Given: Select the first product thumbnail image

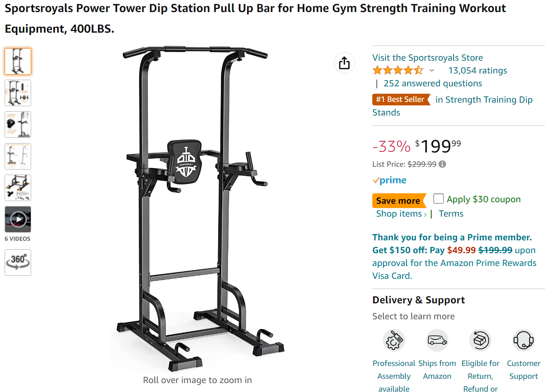Looking at the screenshot, I should (18, 61).
